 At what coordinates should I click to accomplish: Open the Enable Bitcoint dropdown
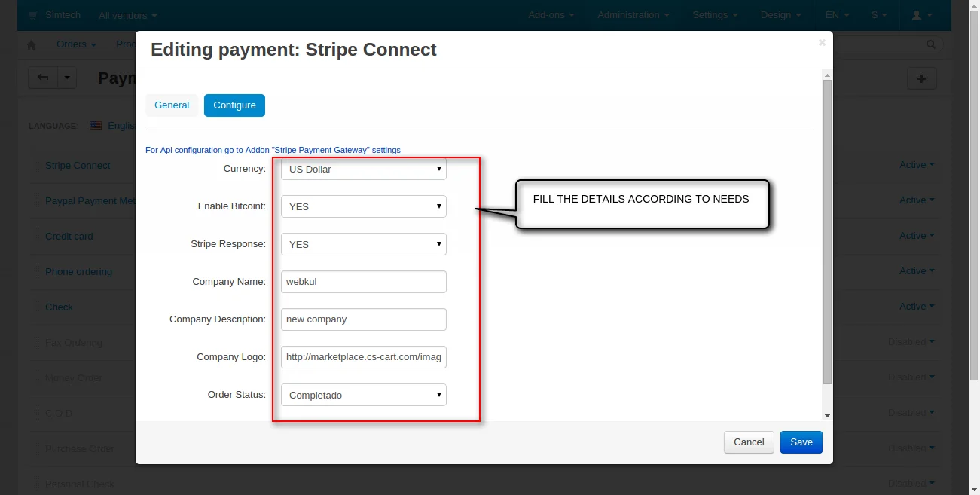pyautogui.click(x=363, y=206)
